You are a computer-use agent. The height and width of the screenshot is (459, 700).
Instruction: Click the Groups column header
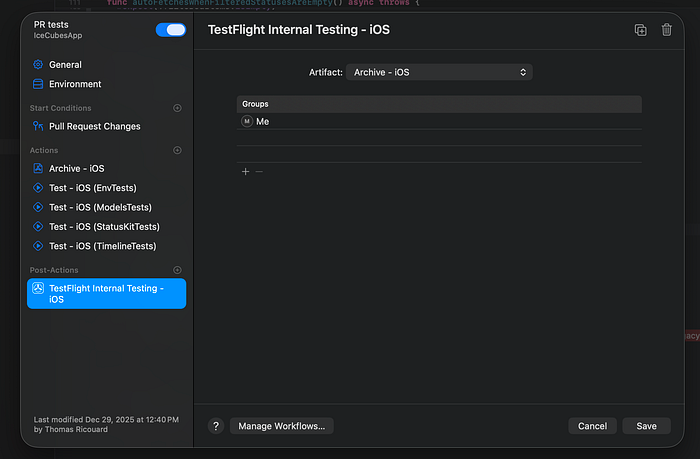click(439, 104)
